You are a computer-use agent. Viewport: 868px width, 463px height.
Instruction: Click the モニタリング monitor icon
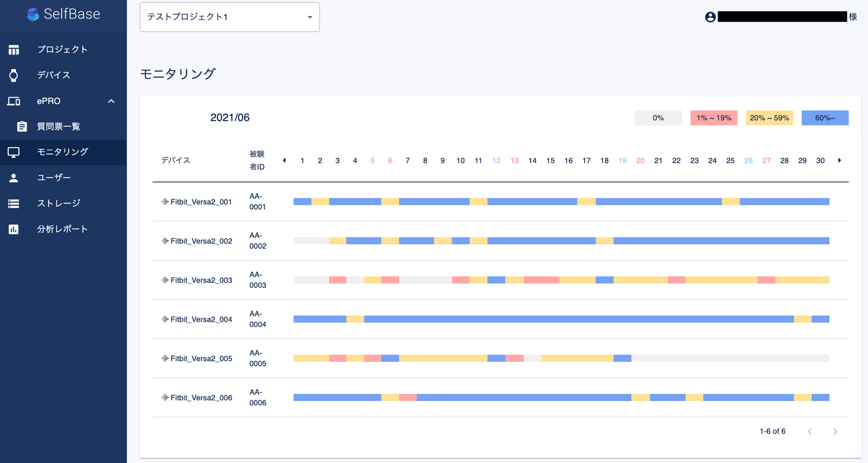(x=14, y=152)
